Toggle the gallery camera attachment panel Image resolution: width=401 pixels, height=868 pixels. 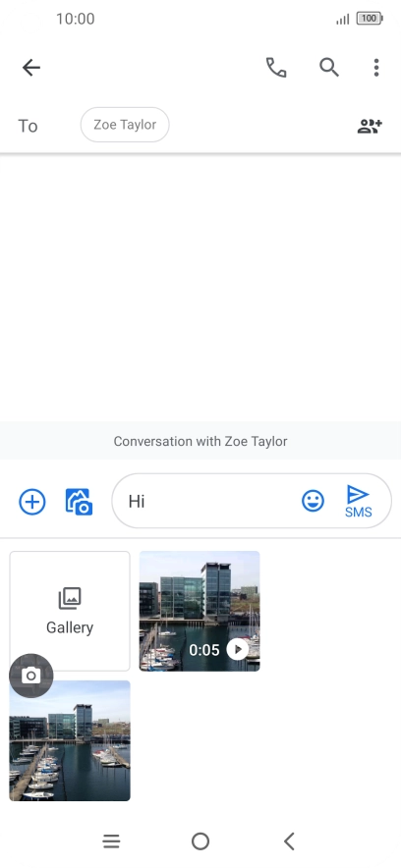click(x=79, y=502)
